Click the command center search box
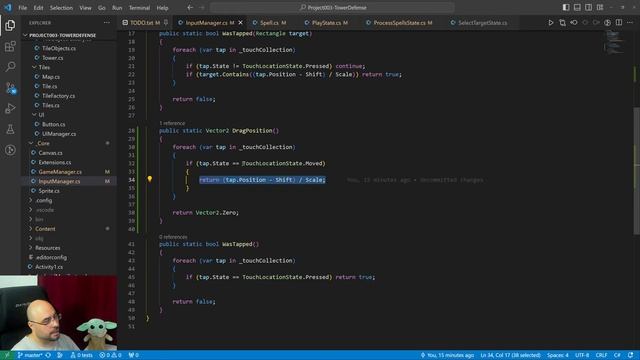640x360 pixels. [332, 7]
